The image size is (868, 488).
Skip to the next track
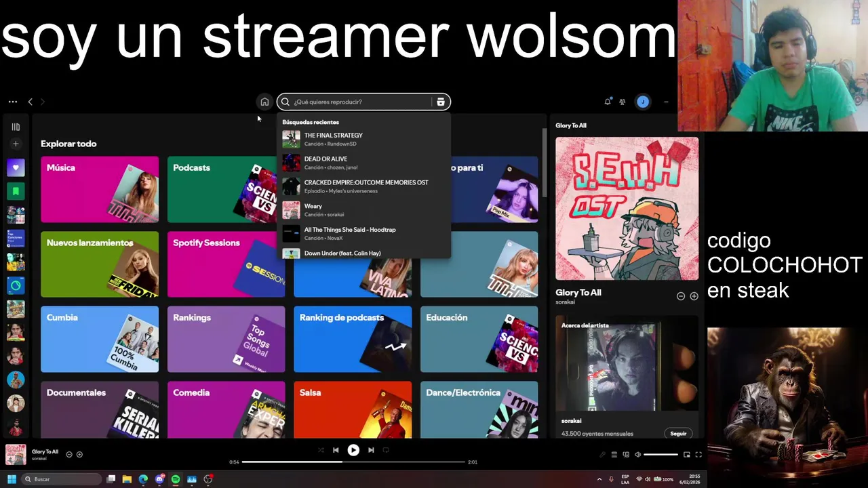(371, 450)
